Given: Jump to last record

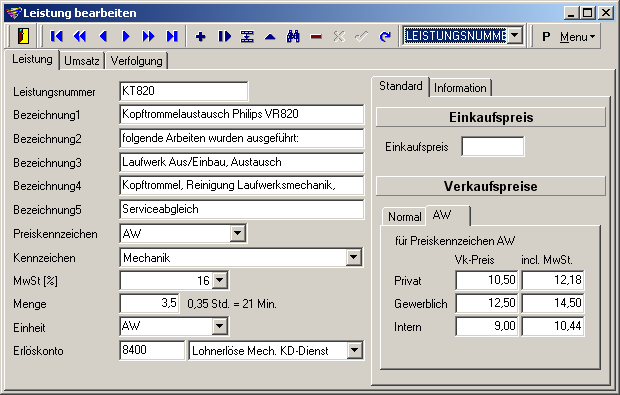Looking at the screenshot, I should tap(172, 37).
